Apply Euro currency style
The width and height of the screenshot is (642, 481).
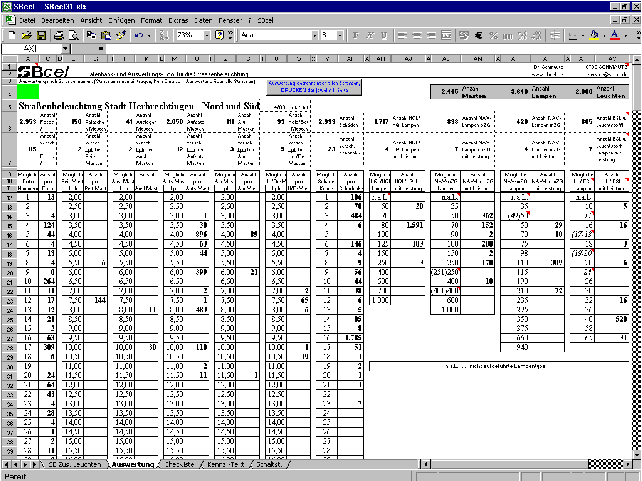point(478,36)
